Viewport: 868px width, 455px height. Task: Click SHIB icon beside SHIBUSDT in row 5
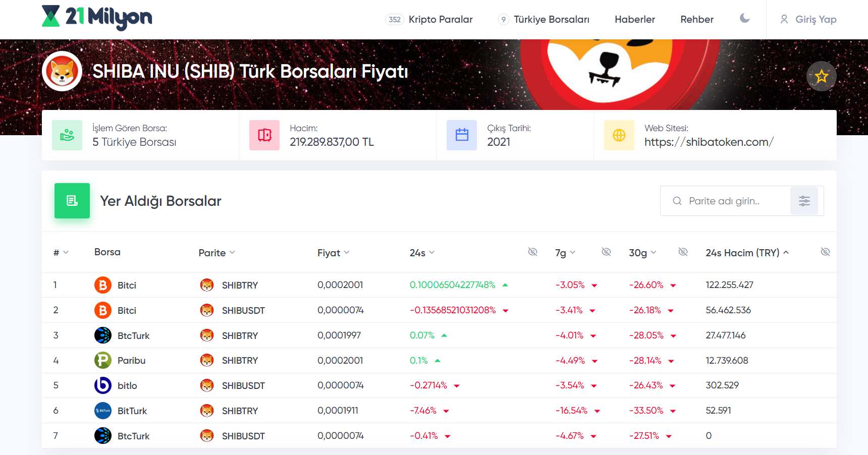pos(207,385)
